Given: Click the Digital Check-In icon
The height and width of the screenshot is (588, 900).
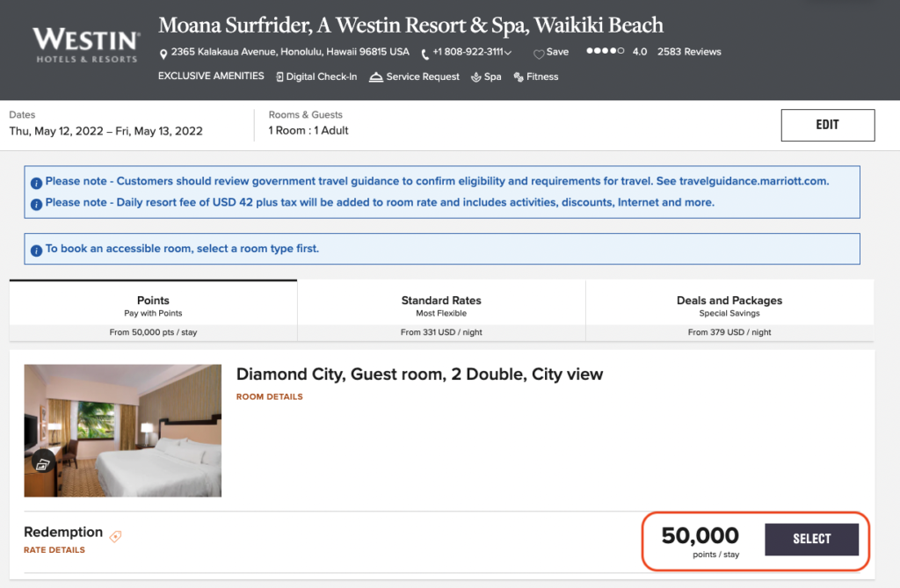Looking at the screenshot, I should [x=280, y=77].
